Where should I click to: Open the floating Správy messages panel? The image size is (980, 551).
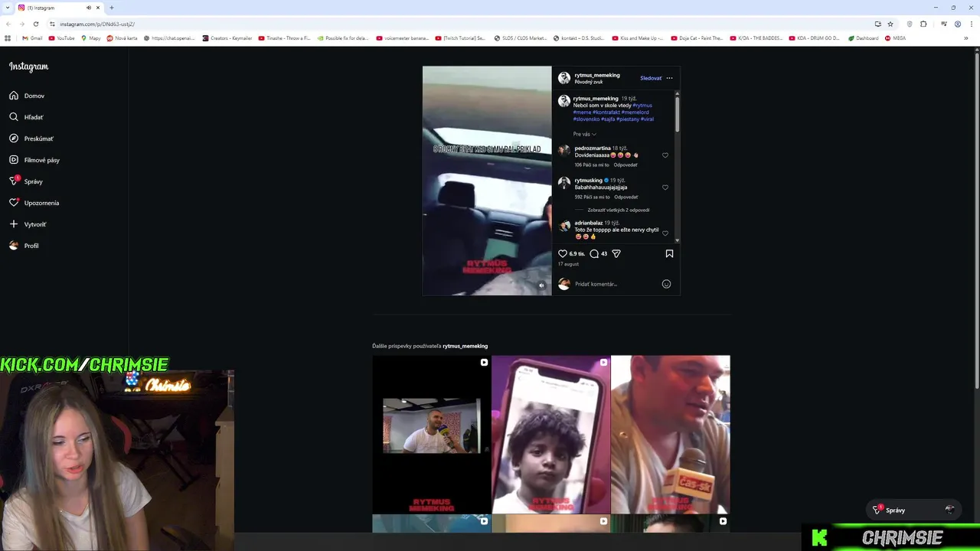pyautogui.click(x=915, y=510)
